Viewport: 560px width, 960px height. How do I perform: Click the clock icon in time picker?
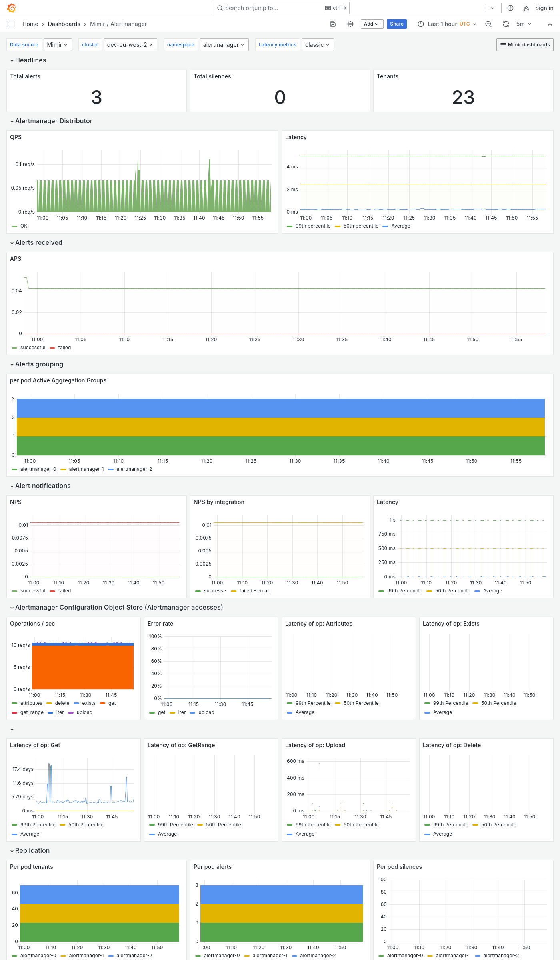coord(421,24)
